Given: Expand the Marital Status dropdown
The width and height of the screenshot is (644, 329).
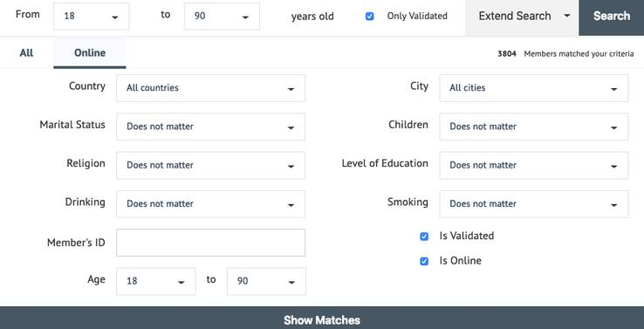Looking at the screenshot, I should point(210,127).
